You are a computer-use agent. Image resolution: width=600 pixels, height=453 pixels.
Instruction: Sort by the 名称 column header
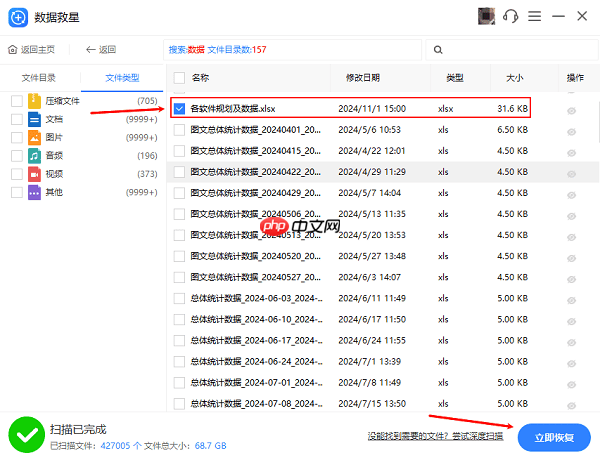click(x=201, y=78)
